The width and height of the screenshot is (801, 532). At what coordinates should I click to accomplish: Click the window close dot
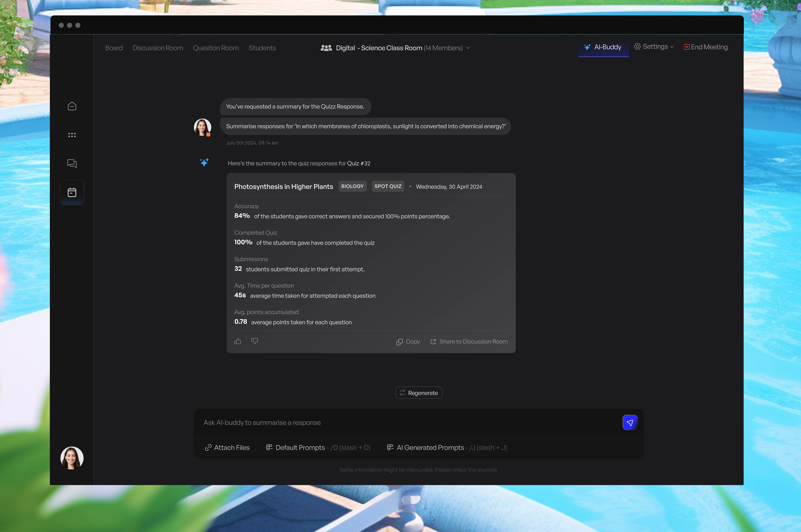tap(61, 25)
